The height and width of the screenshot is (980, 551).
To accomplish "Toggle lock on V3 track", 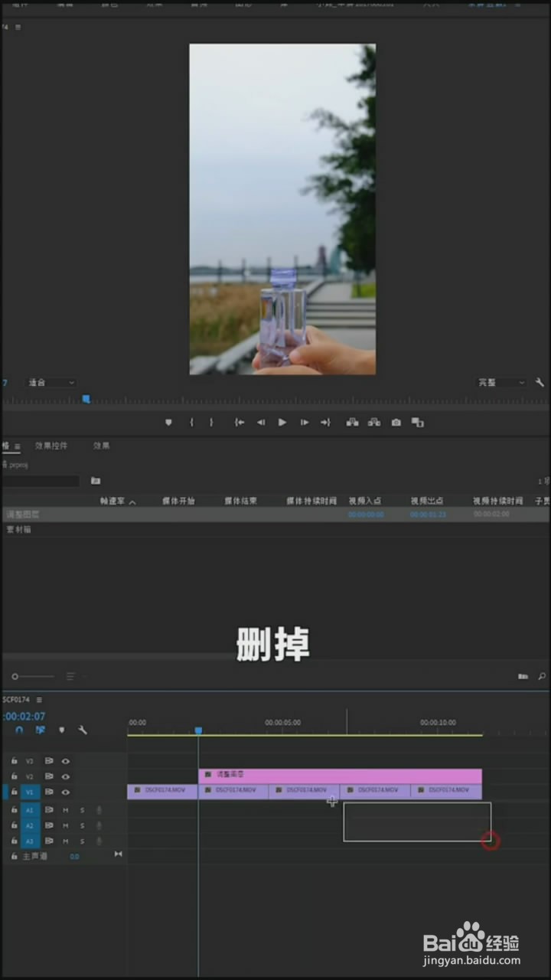I will pyautogui.click(x=14, y=761).
